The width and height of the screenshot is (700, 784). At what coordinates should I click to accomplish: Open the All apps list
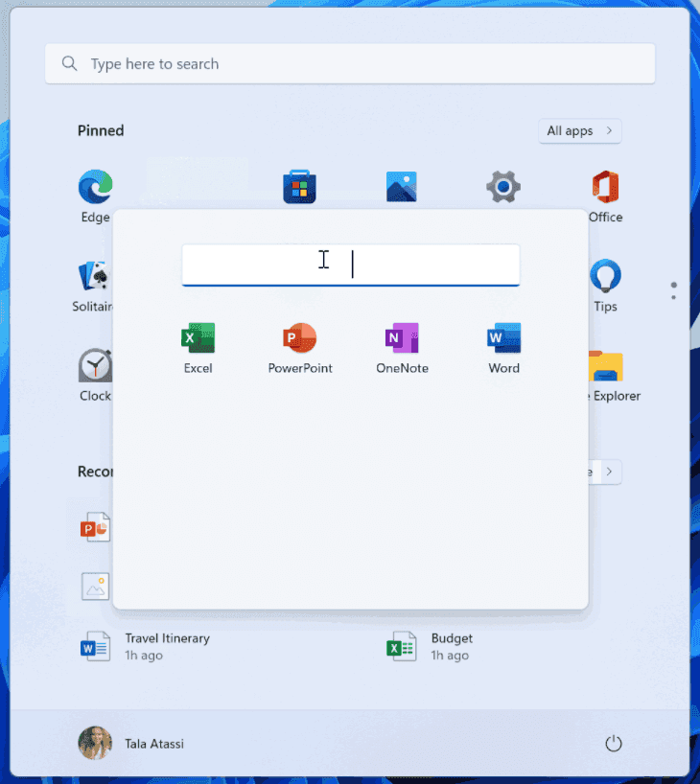[580, 131]
